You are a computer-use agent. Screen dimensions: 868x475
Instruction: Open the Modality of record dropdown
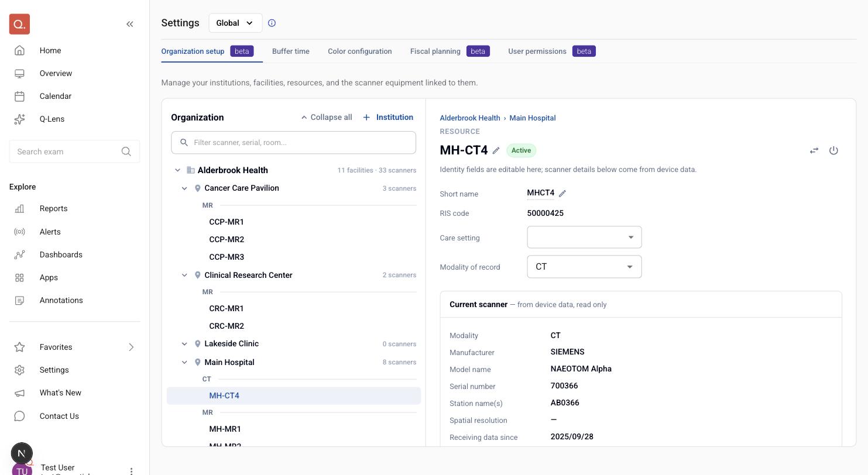pos(584,267)
